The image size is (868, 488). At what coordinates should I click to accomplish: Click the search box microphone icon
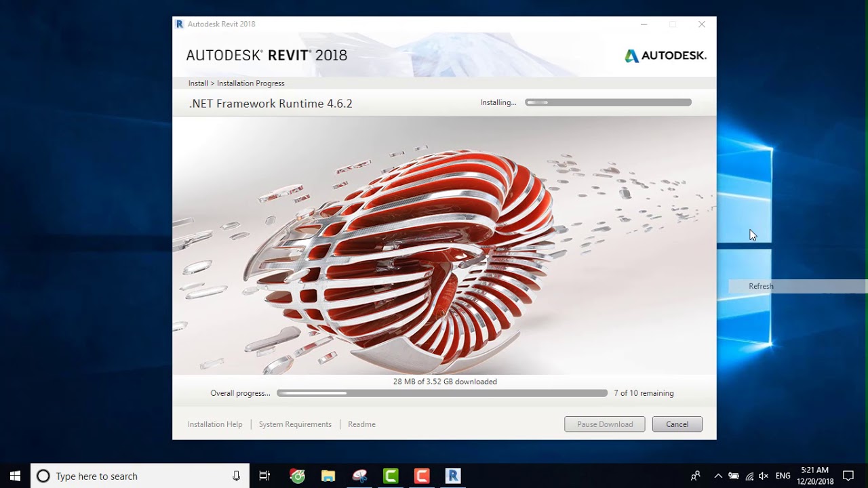[236, 476]
